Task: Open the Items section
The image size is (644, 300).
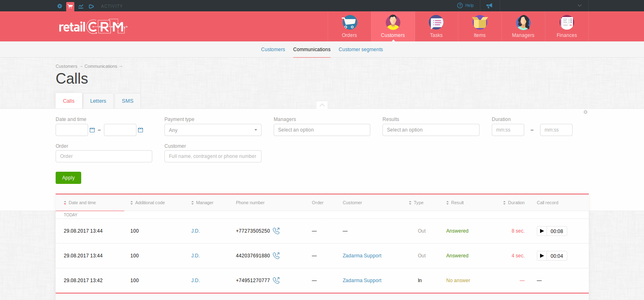Action: point(480,26)
